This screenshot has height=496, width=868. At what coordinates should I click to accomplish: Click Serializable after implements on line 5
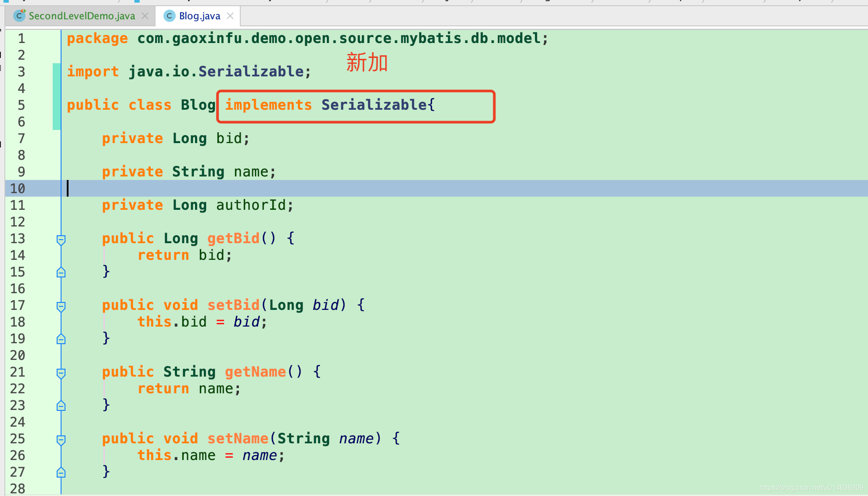coord(374,105)
